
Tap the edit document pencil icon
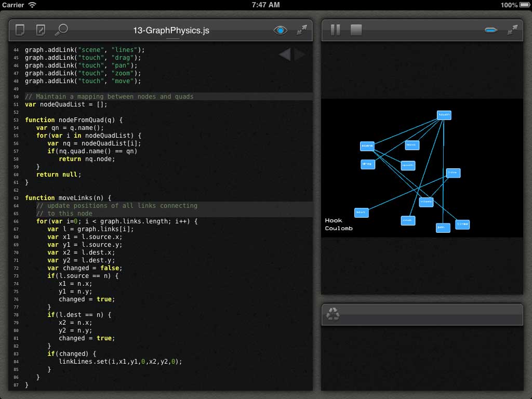coord(41,30)
